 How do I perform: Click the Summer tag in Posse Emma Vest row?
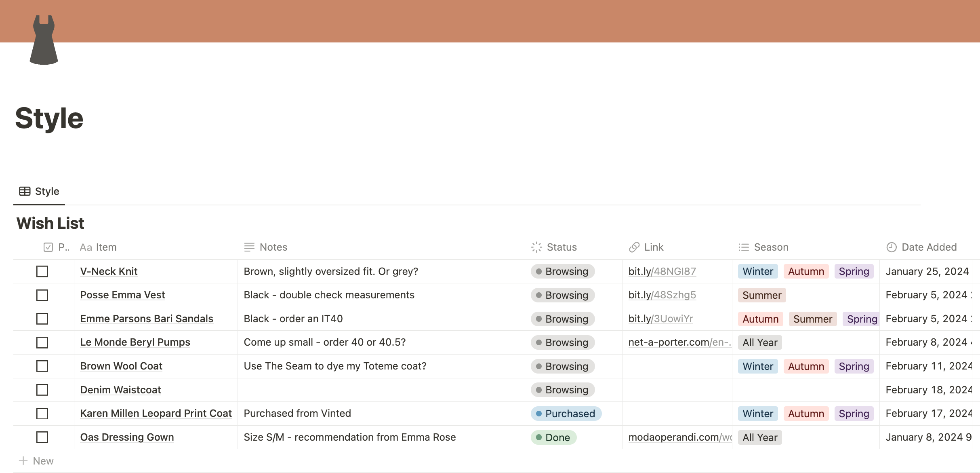coord(761,295)
